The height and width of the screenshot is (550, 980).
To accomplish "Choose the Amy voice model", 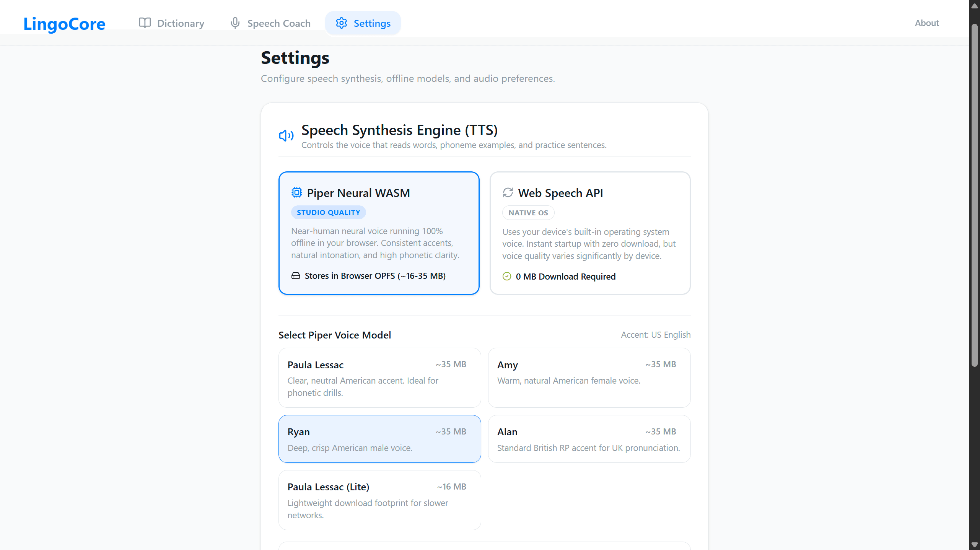I will tap(589, 378).
